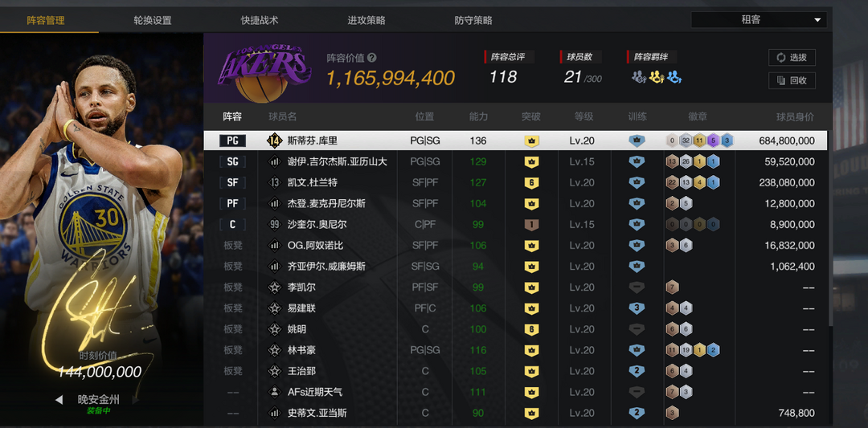This screenshot has height=428, width=868.
Task: Click 斯蒂芬.库里's gold badge 11
Action: [700, 141]
